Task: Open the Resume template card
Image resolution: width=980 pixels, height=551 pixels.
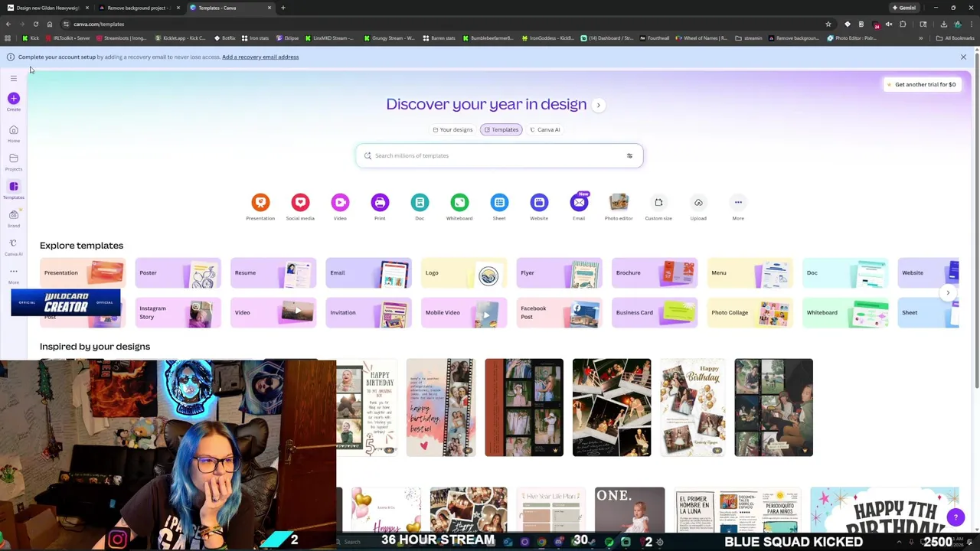Action: click(273, 272)
